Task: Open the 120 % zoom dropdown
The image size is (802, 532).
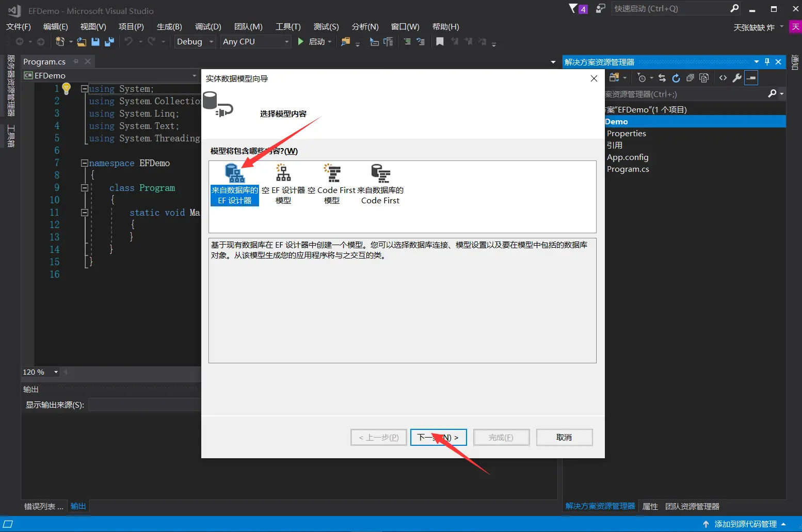Action: (x=40, y=372)
